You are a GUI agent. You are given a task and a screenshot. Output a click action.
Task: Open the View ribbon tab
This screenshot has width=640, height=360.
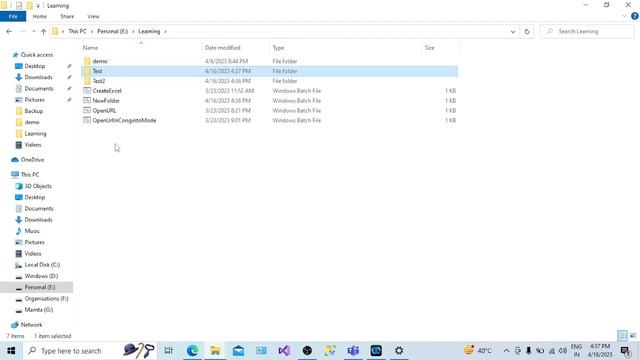click(x=93, y=16)
